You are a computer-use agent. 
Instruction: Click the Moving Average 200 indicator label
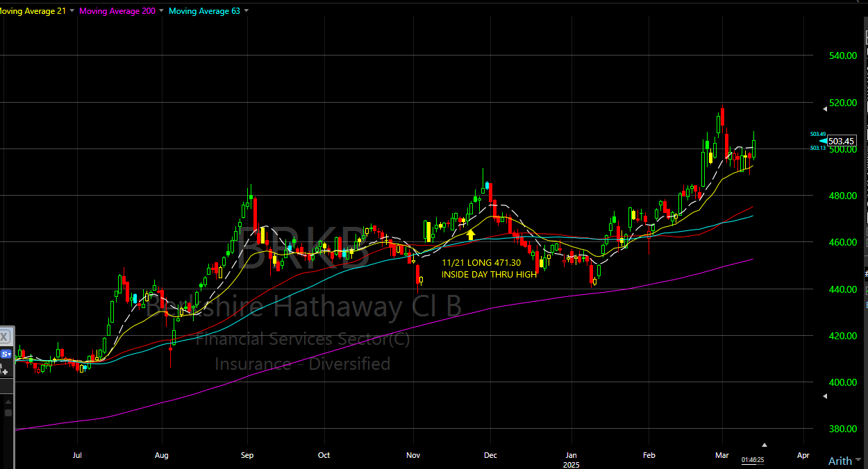tap(118, 11)
